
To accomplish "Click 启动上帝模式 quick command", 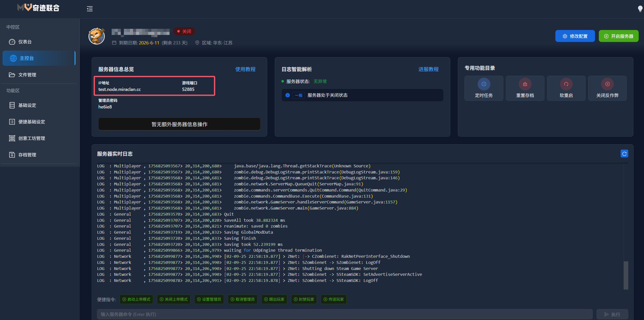I will (x=136, y=299).
